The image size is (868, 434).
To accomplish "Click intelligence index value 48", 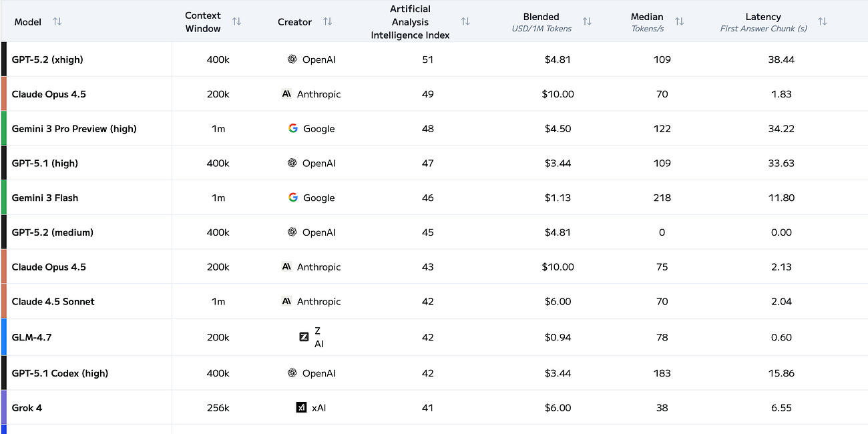I will 428,129.
